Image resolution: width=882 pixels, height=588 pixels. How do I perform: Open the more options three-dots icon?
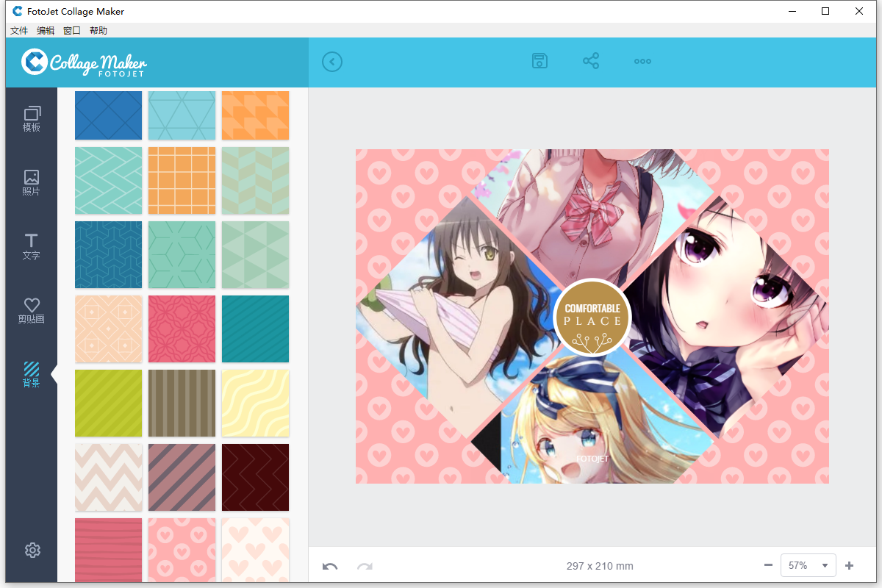[x=642, y=62]
